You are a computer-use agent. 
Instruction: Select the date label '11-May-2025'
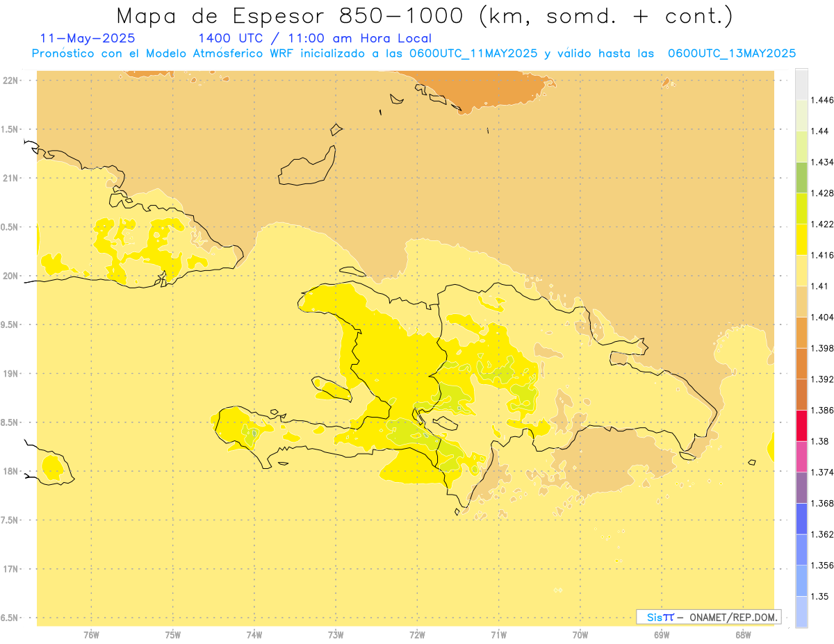coord(88,38)
